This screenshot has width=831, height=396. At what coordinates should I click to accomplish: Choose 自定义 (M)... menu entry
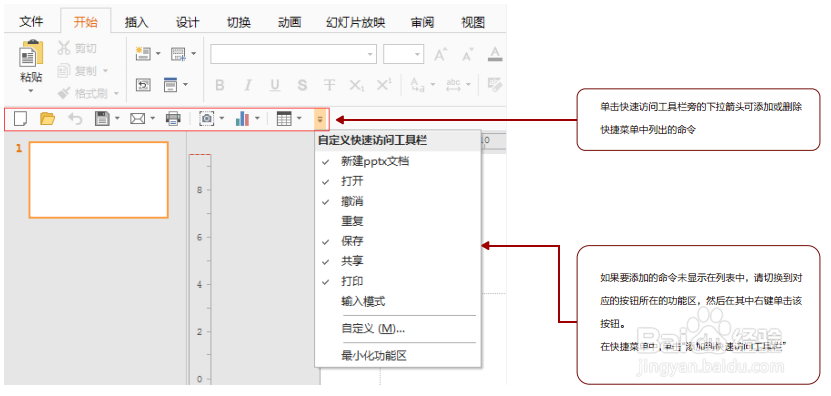pyautogui.click(x=397, y=329)
